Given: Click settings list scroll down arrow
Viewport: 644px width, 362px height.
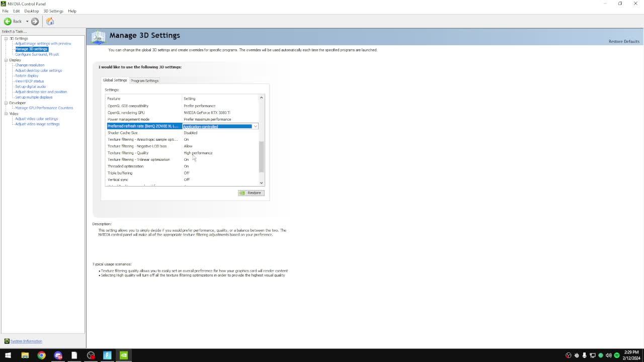Looking at the screenshot, I should (261, 183).
